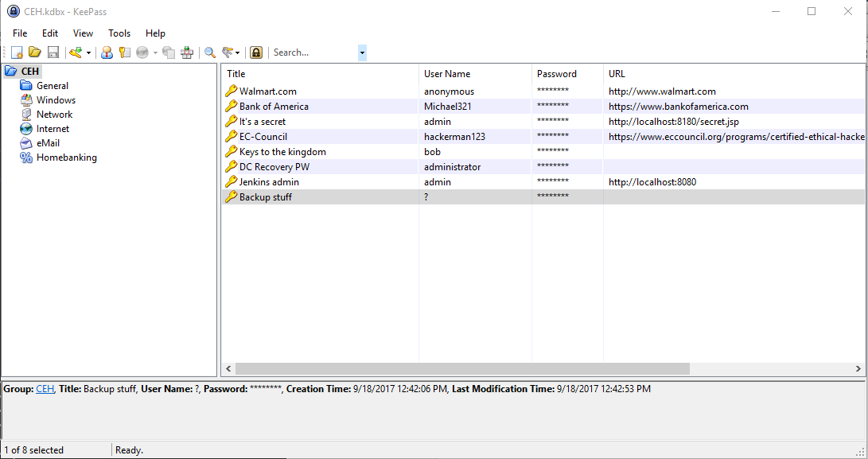Select the Jenkins admin entry title
Image resolution: width=868 pixels, height=459 pixels.
[269, 181]
